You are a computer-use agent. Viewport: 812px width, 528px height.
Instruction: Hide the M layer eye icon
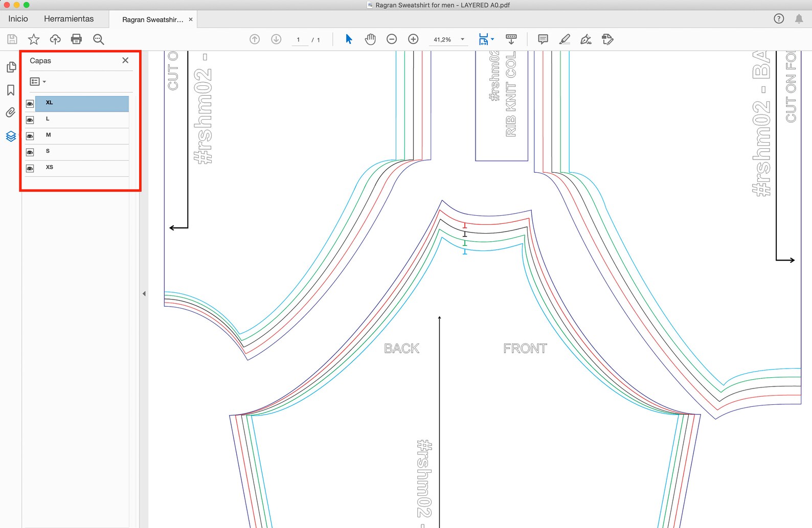30,136
